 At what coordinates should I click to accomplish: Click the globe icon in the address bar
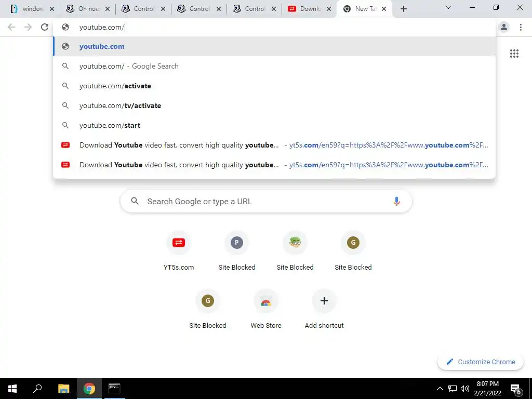point(65,27)
